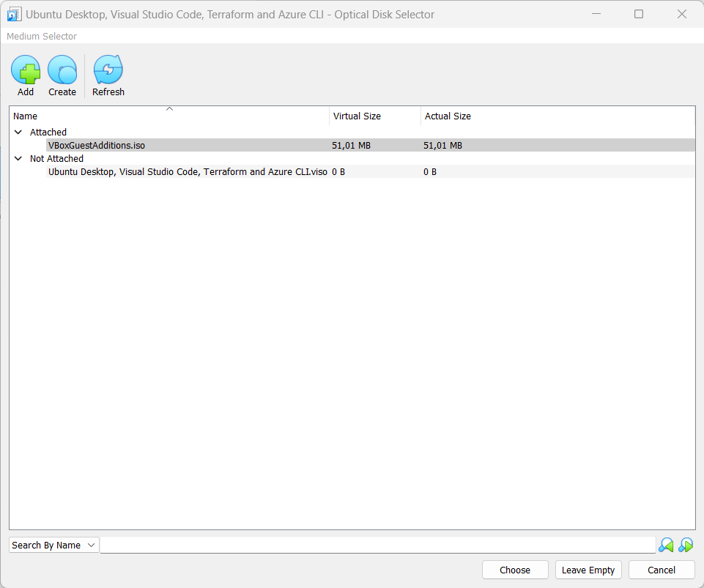This screenshot has width=704, height=588.
Task: Select the Ubuntu Desktop viso file
Action: click(187, 171)
